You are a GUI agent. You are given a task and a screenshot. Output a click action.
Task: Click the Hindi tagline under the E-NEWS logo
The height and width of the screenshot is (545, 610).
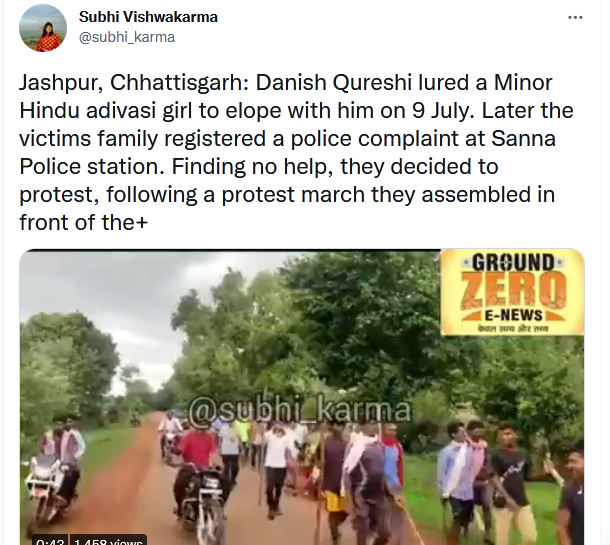pyautogui.click(x=513, y=329)
